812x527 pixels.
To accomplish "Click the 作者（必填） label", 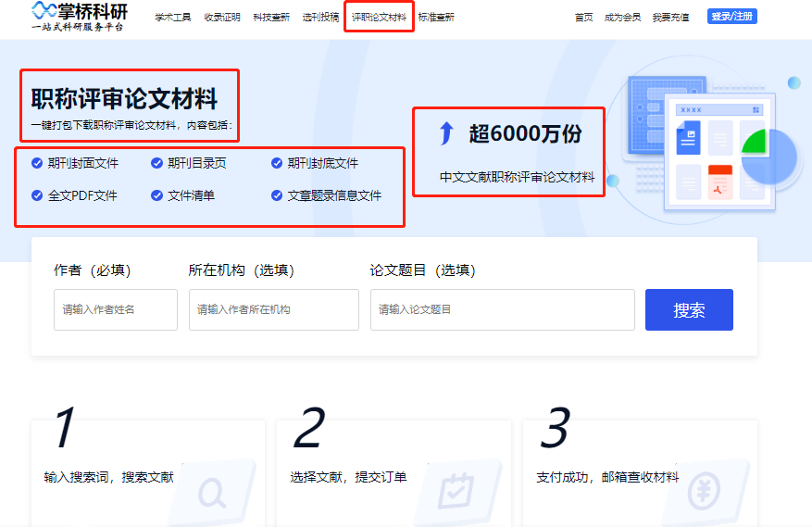I will pos(93,270).
